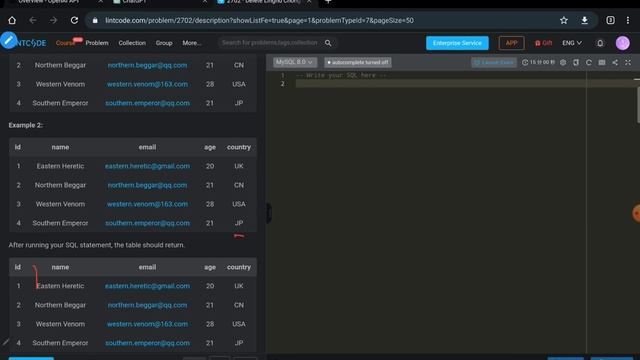Expand the More... menu

tap(192, 43)
